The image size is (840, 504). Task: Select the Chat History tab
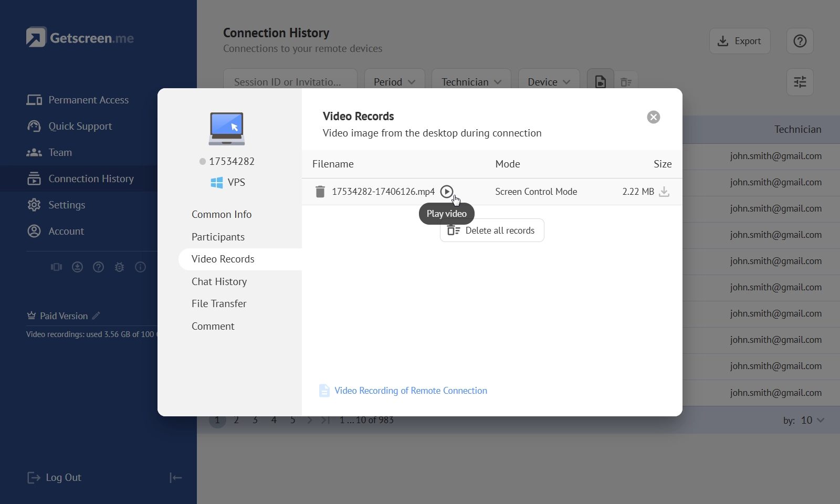point(219,281)
